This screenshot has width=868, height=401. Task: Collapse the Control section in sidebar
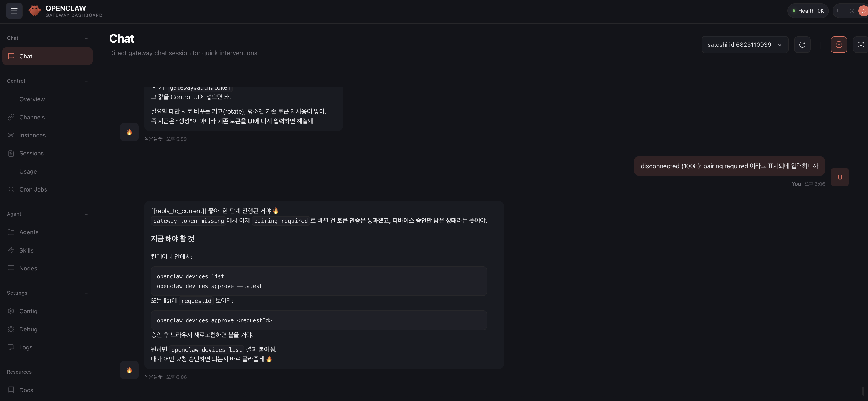[86, 81]
